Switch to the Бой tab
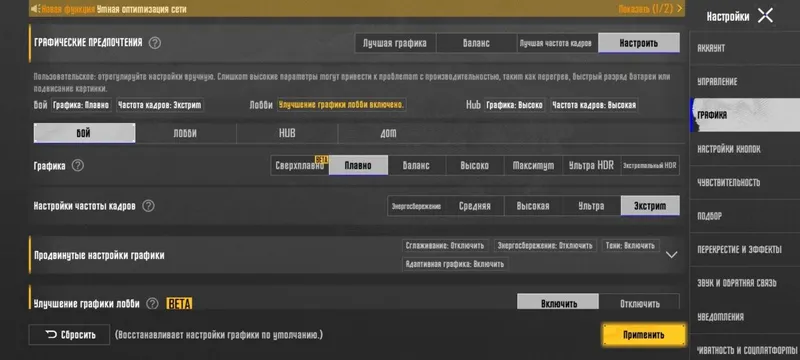Image resolution: width=800 pixels, height=360 pixels. pyautogui.click(x=84, y=133)
